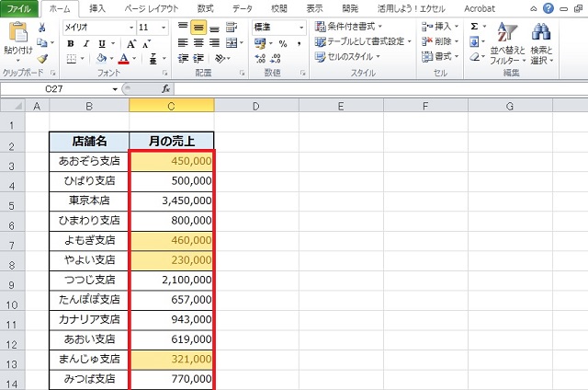Set middle vertical alignment
This screenshot has height=390, width=588.
click(198, 27)
